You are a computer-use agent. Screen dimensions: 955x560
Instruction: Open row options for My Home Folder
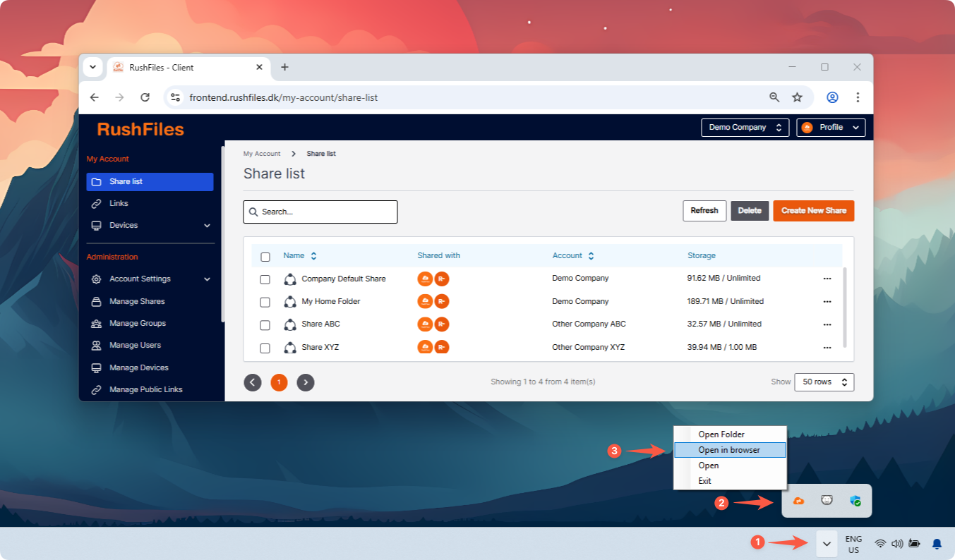coord(827,301)
